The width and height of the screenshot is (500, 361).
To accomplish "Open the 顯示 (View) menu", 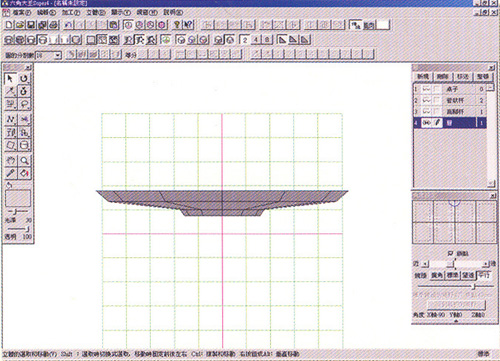I will 120,13.
